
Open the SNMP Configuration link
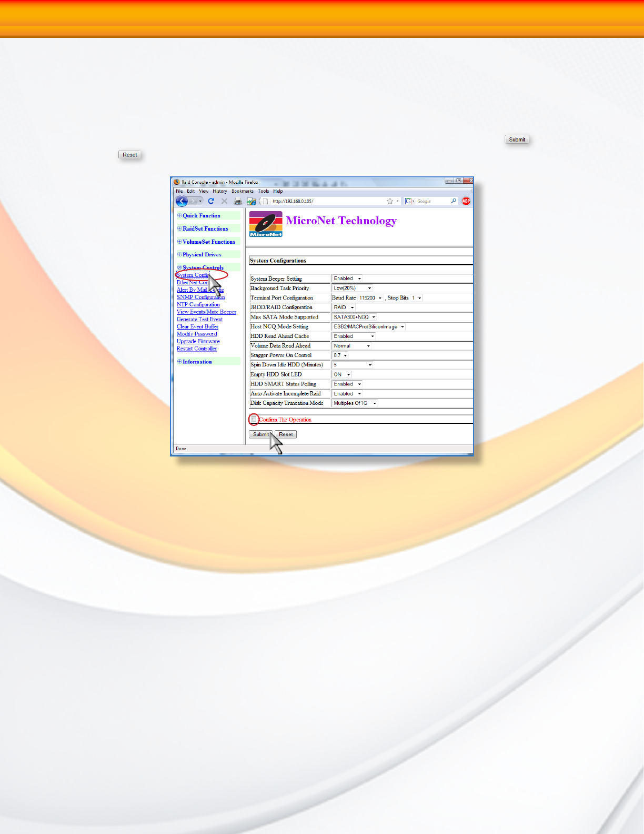[200, 297]
